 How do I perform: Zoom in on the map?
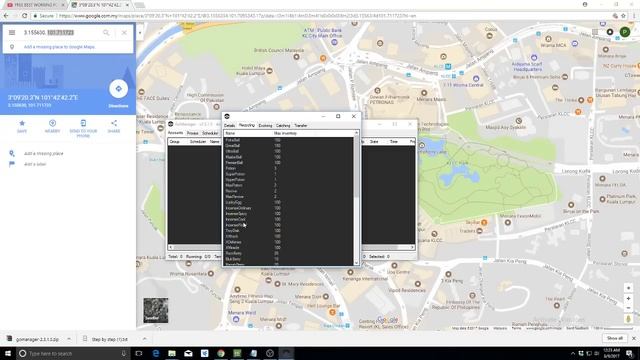pos(629,299)
